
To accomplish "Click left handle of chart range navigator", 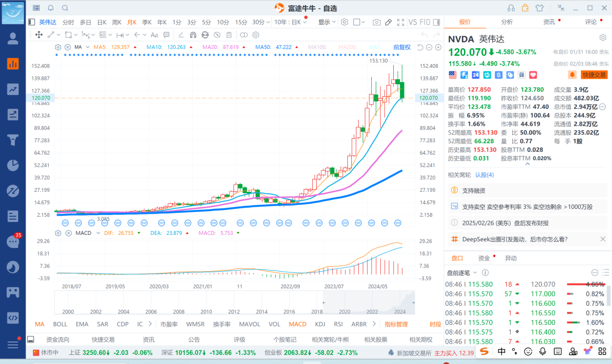I will point(324,302).
